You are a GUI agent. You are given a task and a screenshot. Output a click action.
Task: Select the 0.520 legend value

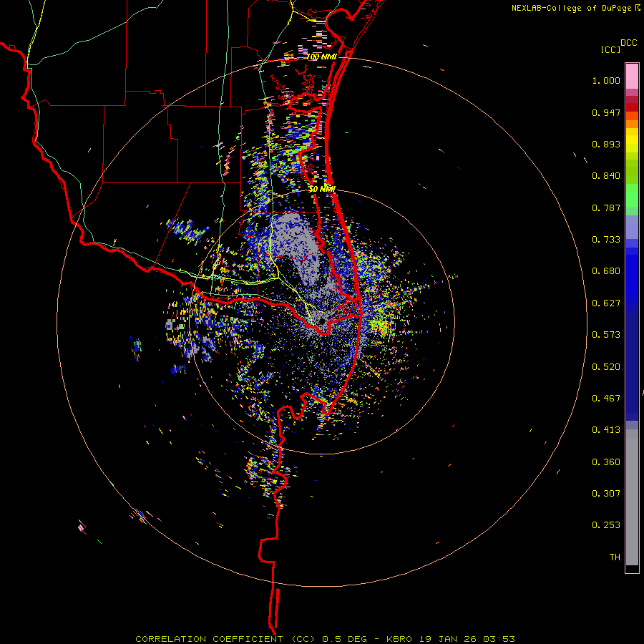(606, 367)
